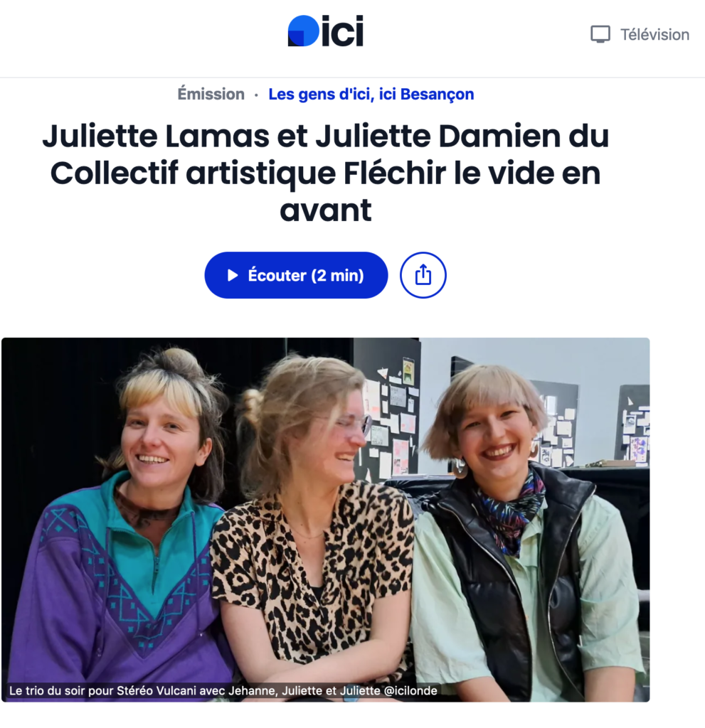Click the "ici" wordmark in the header

(342, 31)
